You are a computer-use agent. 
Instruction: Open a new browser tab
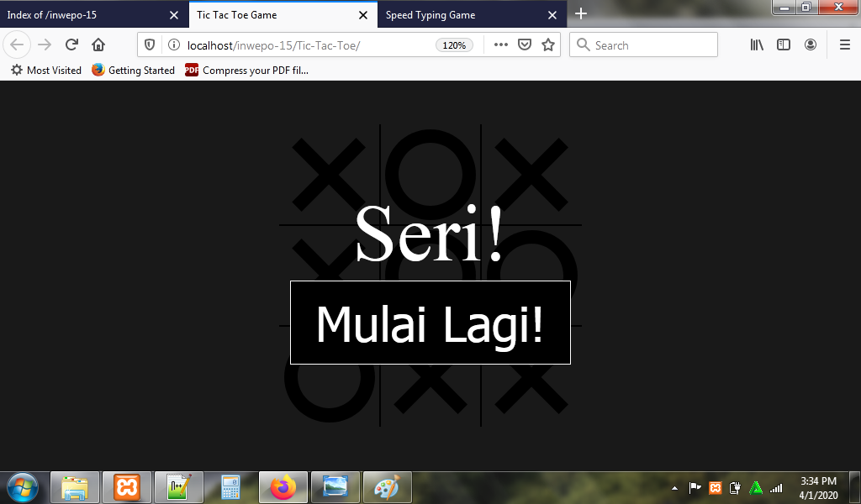[581, 13]
